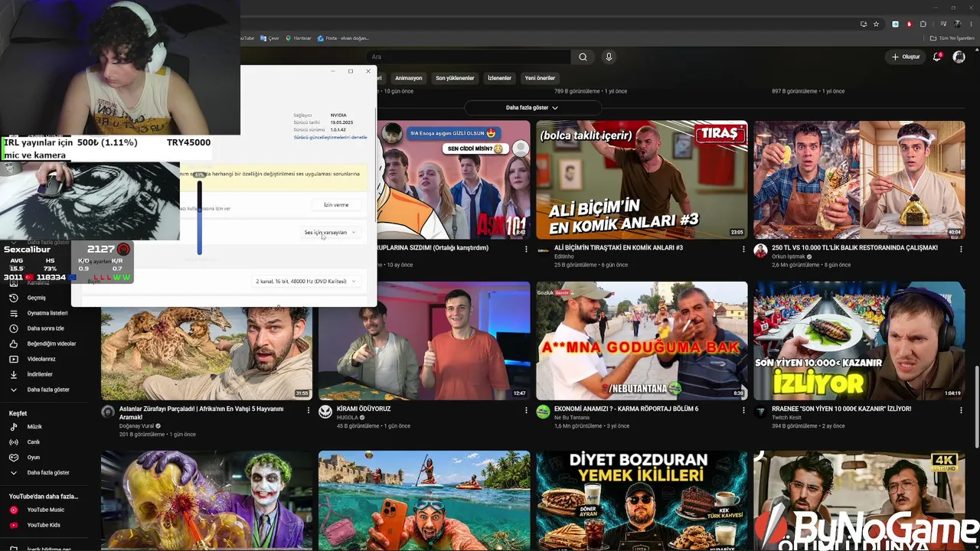Open Ali Biçim'in En Komik Anları thumbnail
Screen dimensions: 980x551
pos(642,180)
